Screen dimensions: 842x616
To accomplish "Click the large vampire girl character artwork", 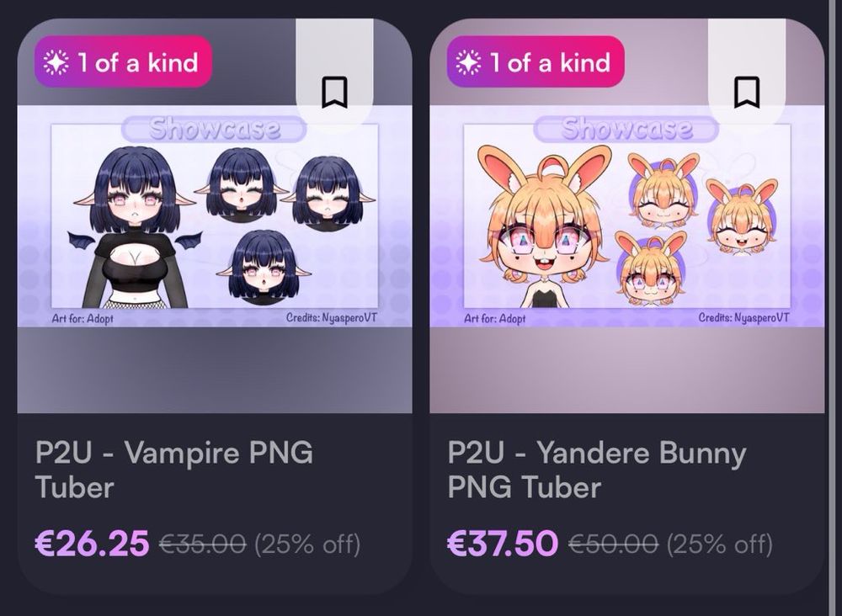I will tap(136, 227).
